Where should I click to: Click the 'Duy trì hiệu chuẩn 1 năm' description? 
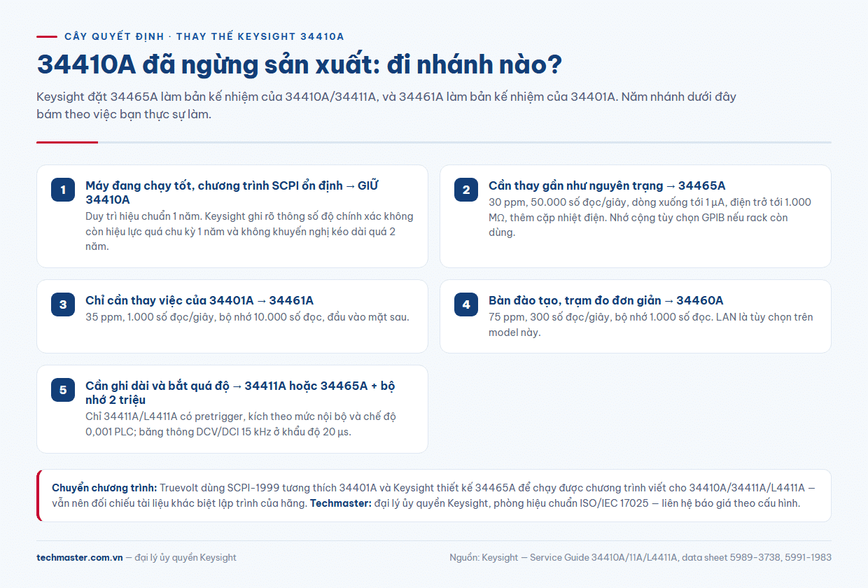tap(249, 231)
